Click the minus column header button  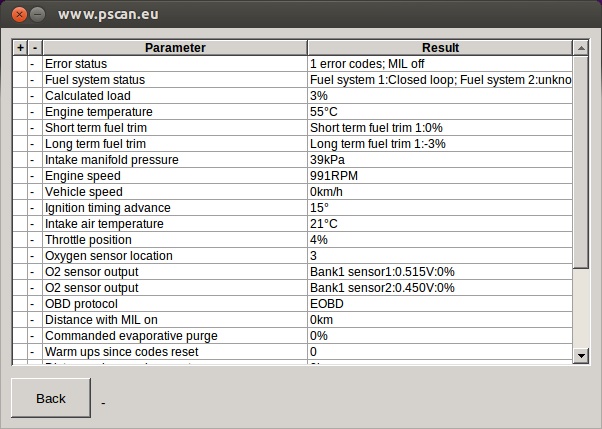pyautogui.click(x=35, y=48)
